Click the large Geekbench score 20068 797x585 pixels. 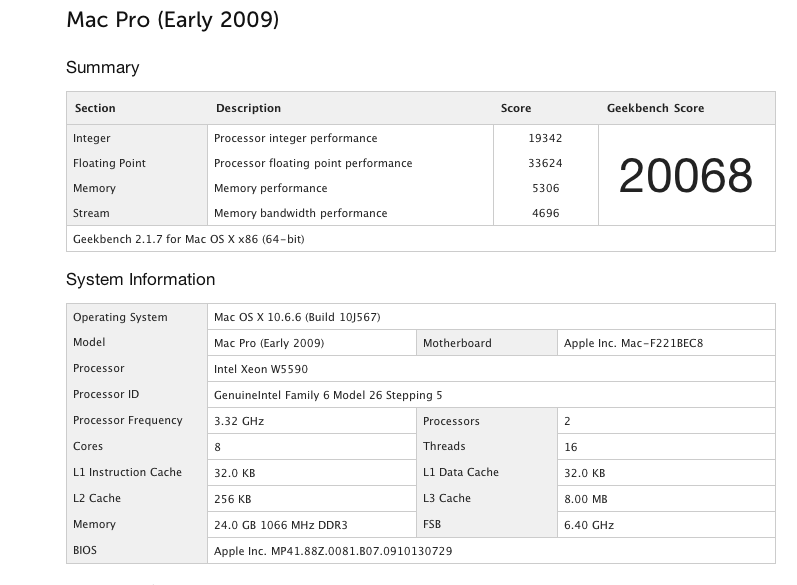[x=686, y=175]
